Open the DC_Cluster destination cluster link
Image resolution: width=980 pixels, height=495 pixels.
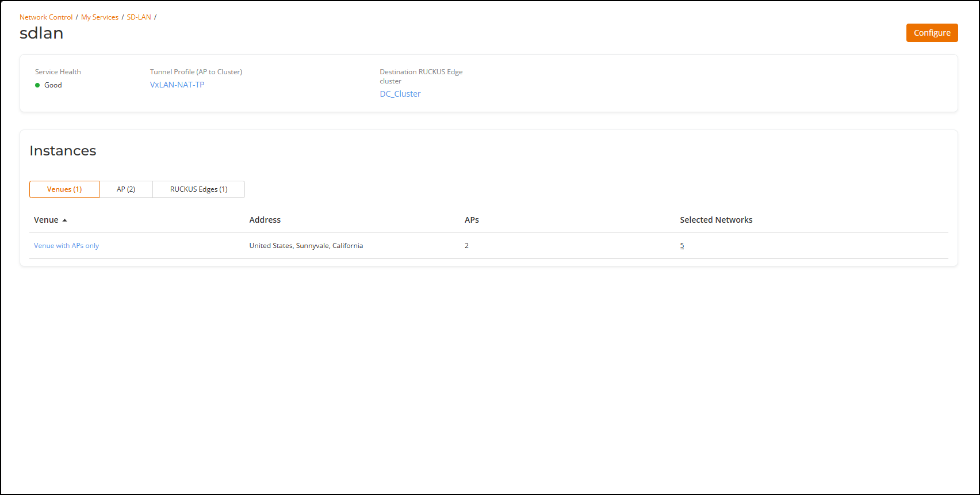tap(400, 94)
